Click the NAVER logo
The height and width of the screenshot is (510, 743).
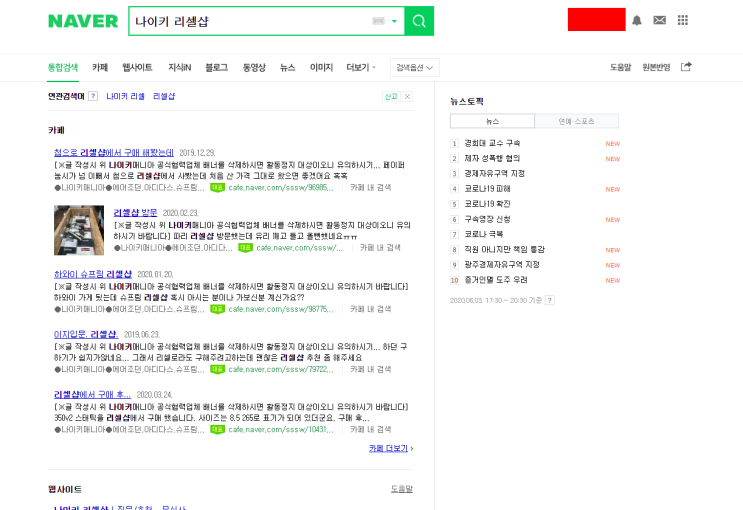pyautogui.click(x=83, y=21)
